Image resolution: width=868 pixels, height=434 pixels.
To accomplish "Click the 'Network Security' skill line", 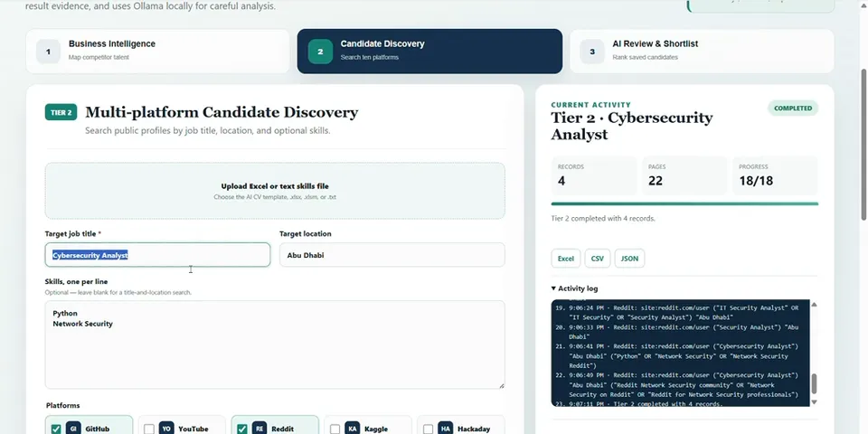I will pos(82,324).
